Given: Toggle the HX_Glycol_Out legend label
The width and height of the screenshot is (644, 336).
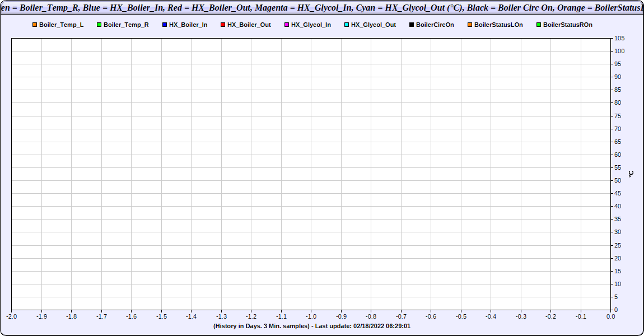Looking at the screenshot, I should point(374,25).
